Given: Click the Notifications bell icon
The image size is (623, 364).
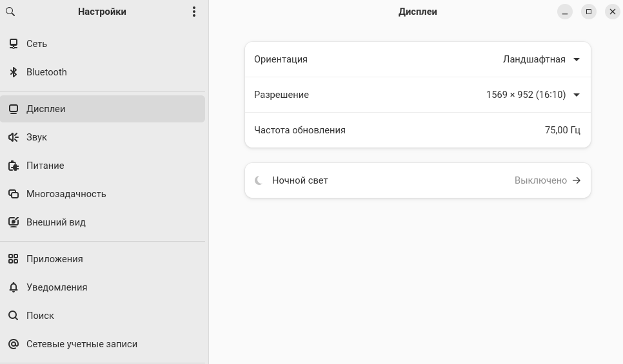Looking at the screenshot, I should point(13,287).
